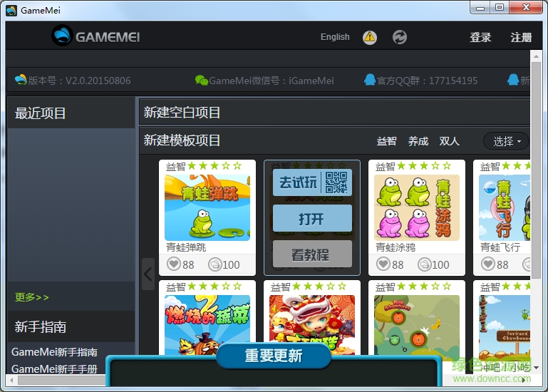548x392 pixels.
Task: Maximize the GameMei window
Action: coord(500,8)
